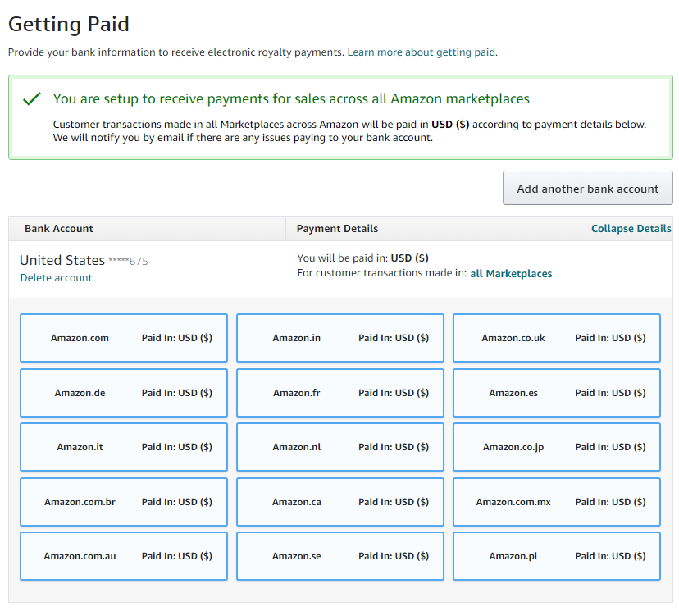Viewport: 679px width, 616px height.
Task: Select the Amazon.pl marketplace card
Action: coord(557,556)
